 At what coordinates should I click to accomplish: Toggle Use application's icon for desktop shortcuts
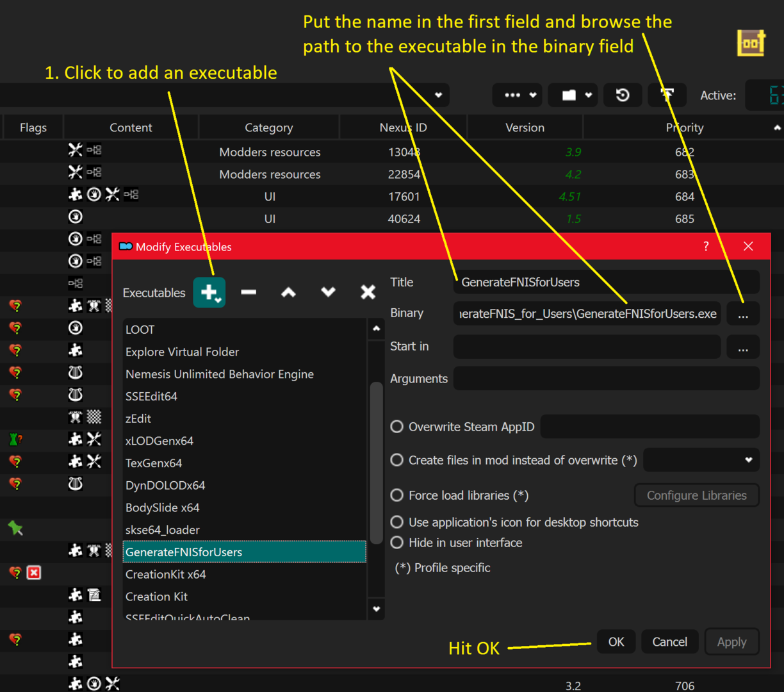click(x=397, y=522)
